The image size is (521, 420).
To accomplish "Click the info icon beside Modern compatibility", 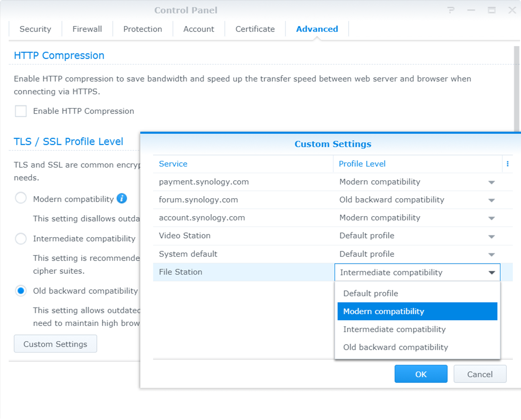I will pyautogui.click(x=122, y=199).
